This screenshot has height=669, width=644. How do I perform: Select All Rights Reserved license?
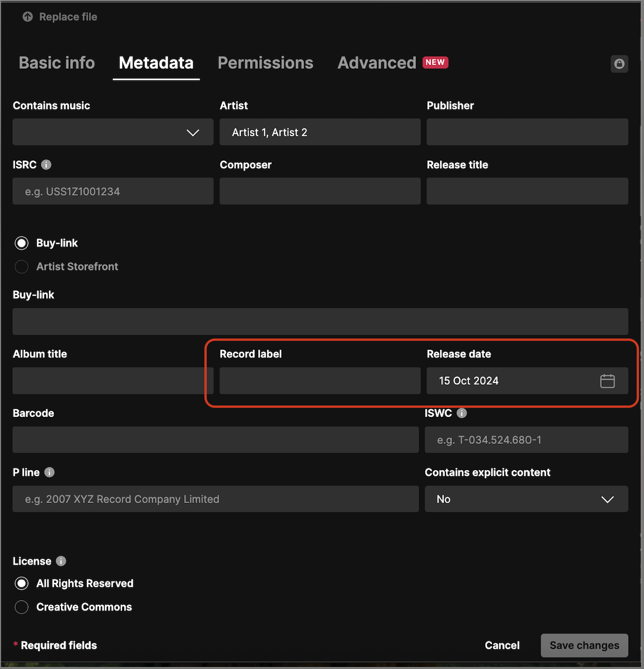22,583
